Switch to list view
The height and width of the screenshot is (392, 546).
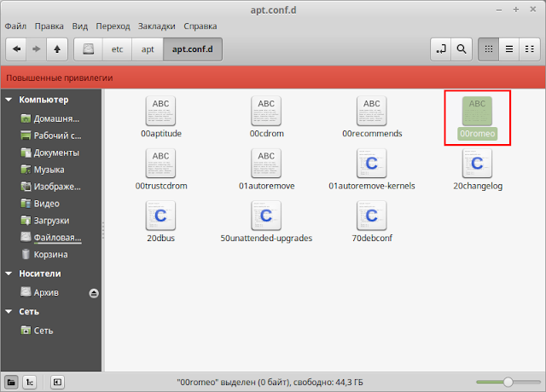tap(509, 49)
